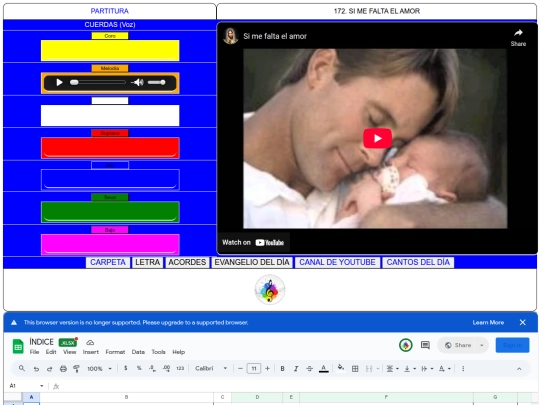This screenshot has width=540, height=405.
Task: Expand the Share options arrow
Action: pos(482,345)
